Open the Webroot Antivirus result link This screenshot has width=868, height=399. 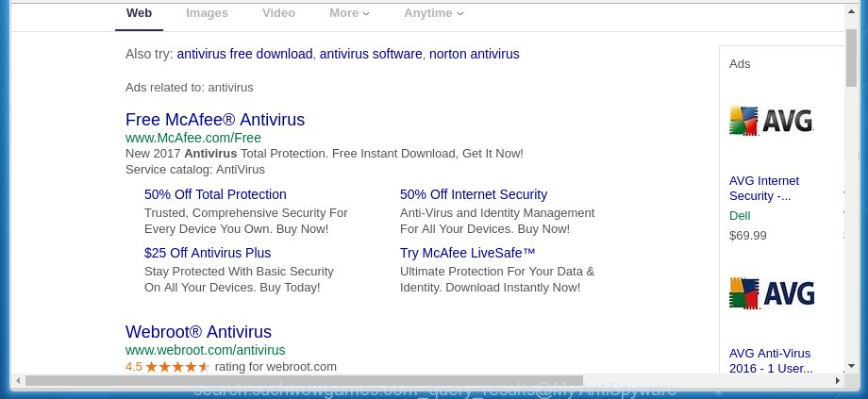(198, 331)
